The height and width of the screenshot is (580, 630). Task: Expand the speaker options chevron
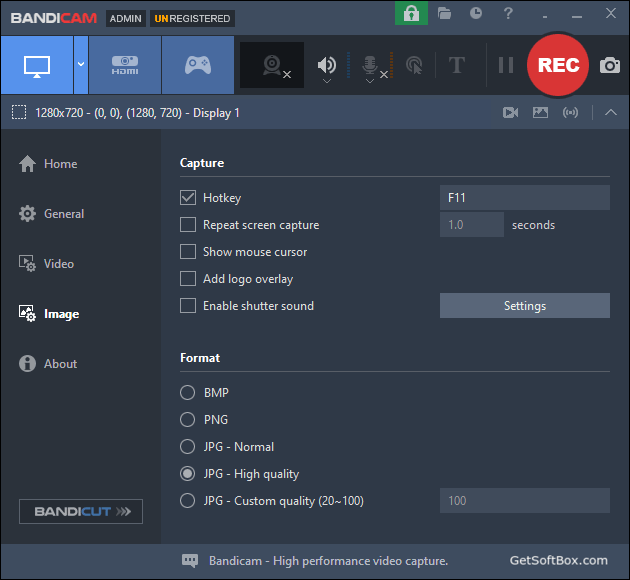tap(327, 81)
